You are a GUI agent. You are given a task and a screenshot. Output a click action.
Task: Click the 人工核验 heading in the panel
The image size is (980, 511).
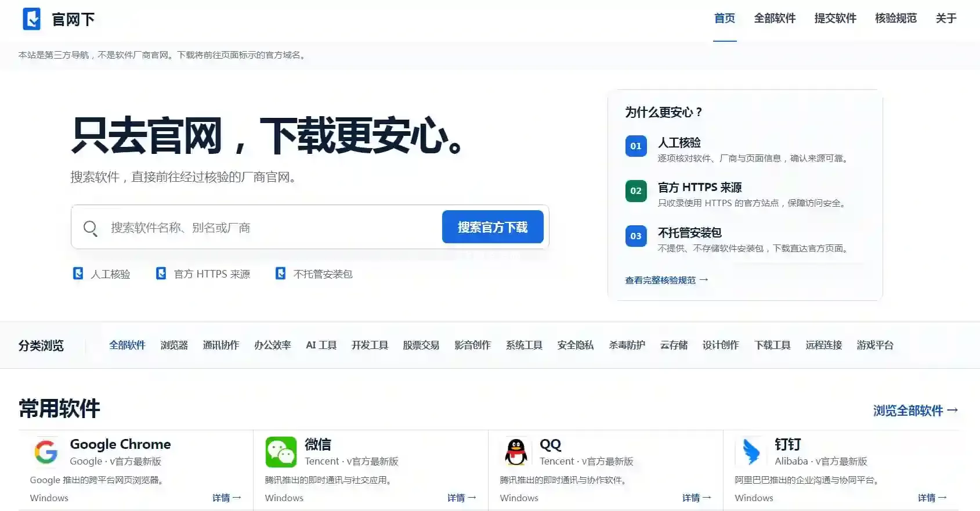pyautogui.click(x=679, y=142)
